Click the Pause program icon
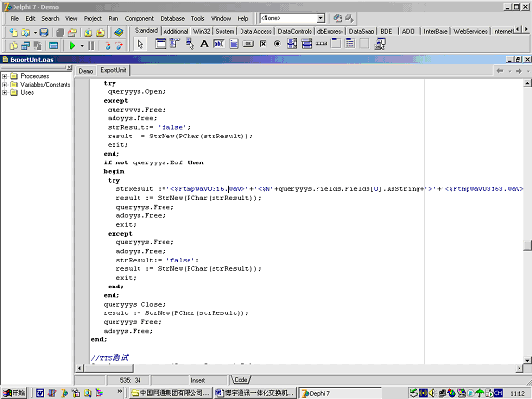The image size is (532, 399). click(91, 45)
